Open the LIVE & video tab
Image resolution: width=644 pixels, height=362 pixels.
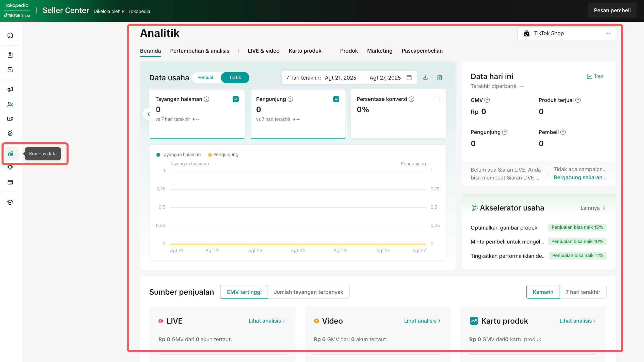264,51
